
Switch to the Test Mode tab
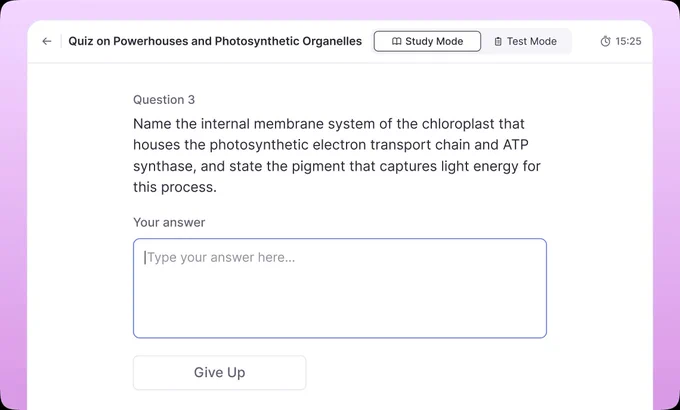click(x=526, y=41)
